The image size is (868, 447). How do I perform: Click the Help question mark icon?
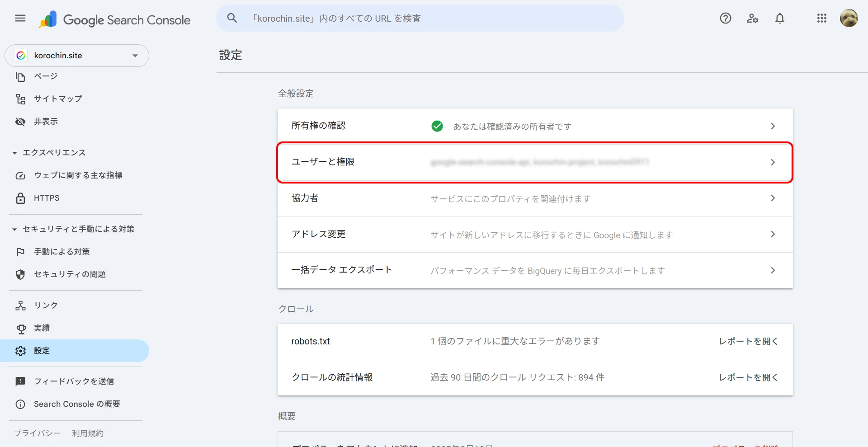pos(725,18)
